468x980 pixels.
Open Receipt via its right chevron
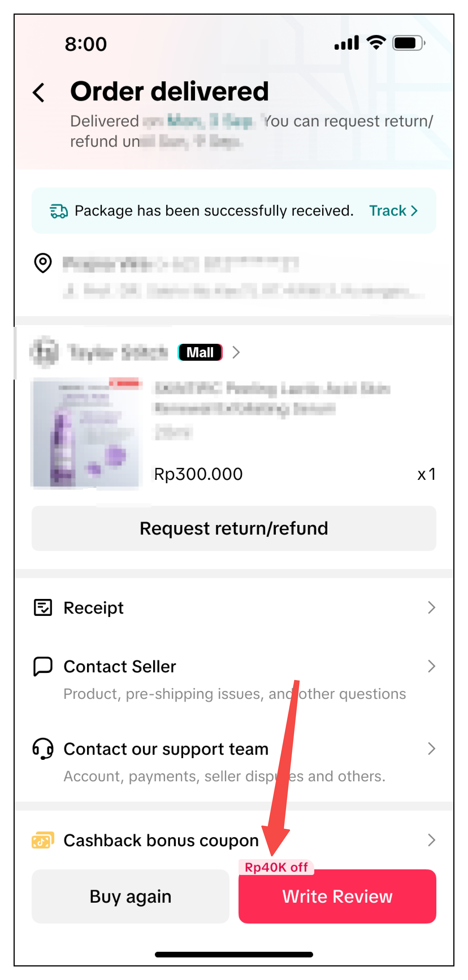431,607
